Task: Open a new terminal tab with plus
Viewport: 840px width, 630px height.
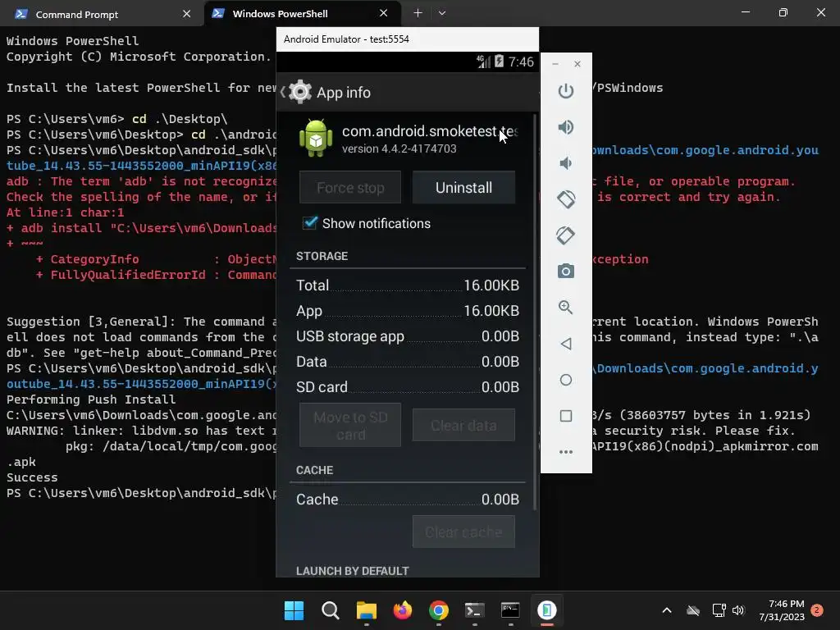Action: click(x=418, y=13)
